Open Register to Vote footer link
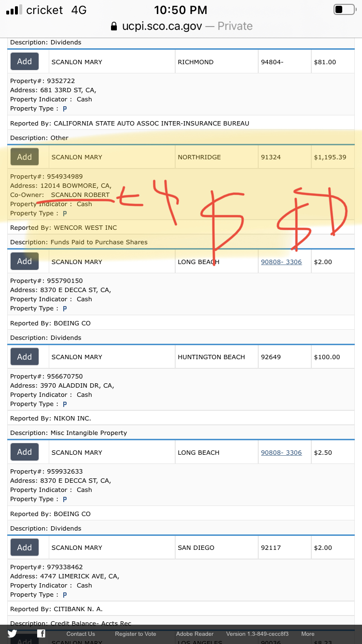Viewport: 362px width, 644px height. (136, 634)
